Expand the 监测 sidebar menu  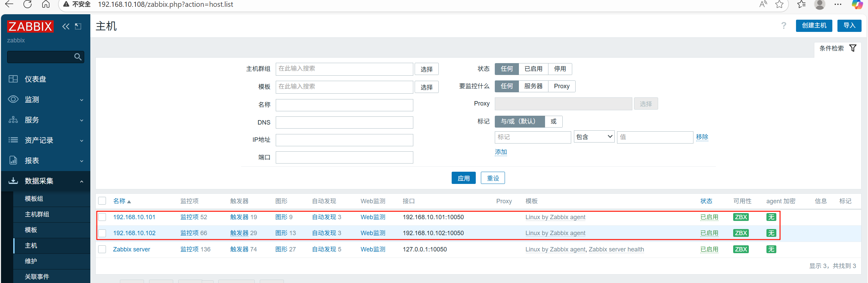click(46, 99)
